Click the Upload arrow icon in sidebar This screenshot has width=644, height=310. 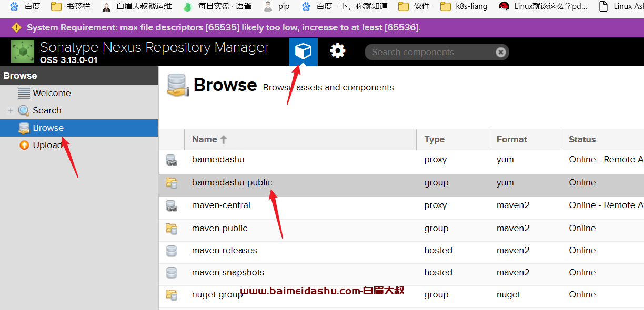(x=24, y=145)
